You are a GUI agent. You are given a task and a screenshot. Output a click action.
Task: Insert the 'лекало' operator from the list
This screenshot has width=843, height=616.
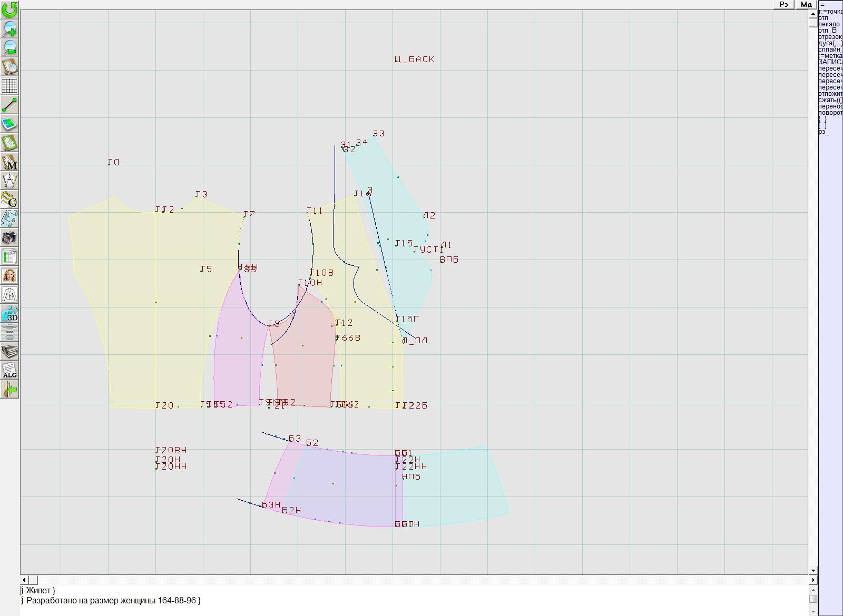click(829, 24)
